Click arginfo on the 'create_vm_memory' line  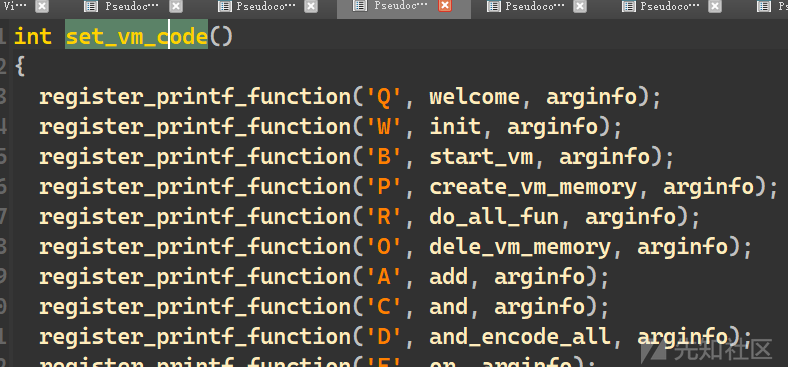709,187
